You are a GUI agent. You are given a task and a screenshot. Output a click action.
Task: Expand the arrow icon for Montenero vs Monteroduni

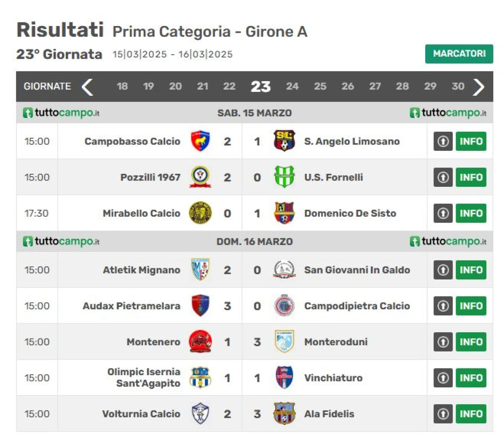point(443,342)
